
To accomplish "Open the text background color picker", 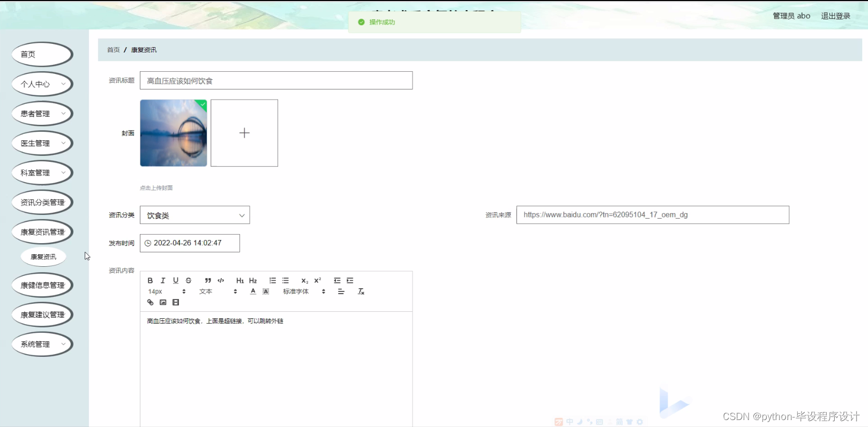I will 266,291.
